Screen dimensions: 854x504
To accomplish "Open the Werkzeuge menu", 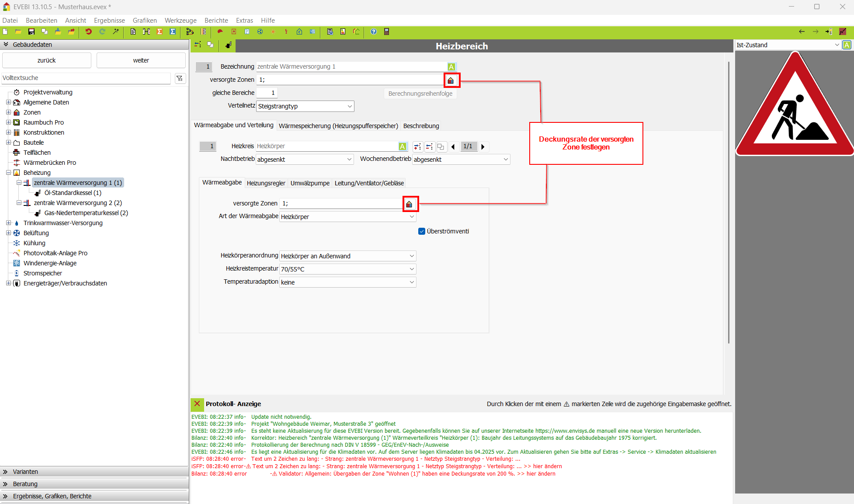I will 181,21.
